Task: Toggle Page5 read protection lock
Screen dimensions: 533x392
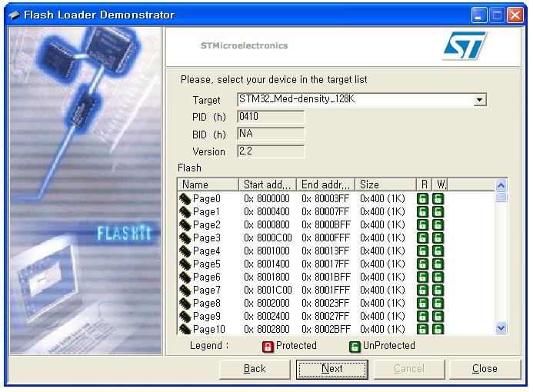Action: pyautogui.click(x=422, y=264)
